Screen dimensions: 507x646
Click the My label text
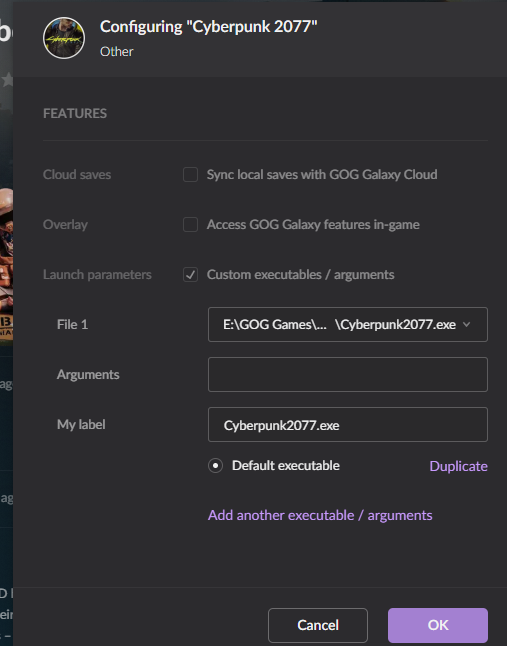point(81,425)
